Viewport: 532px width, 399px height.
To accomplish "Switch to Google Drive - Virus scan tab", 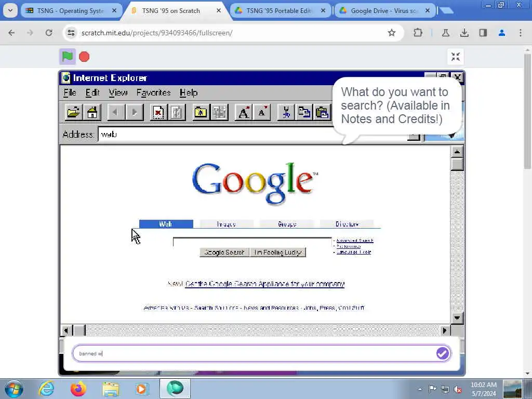I will click(383, 10).
